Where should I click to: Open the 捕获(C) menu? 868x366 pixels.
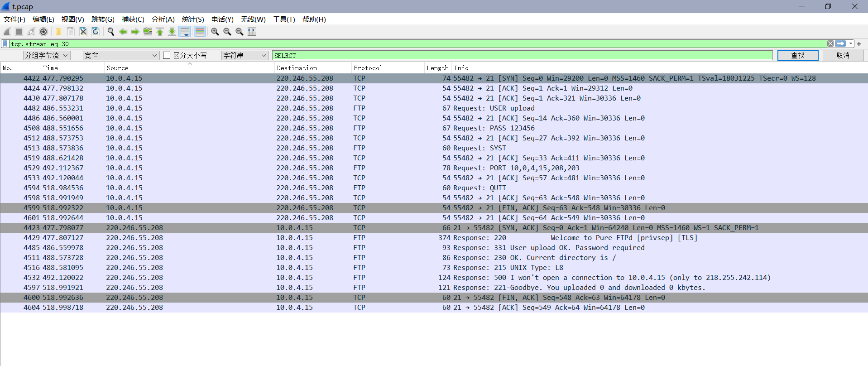133,19
